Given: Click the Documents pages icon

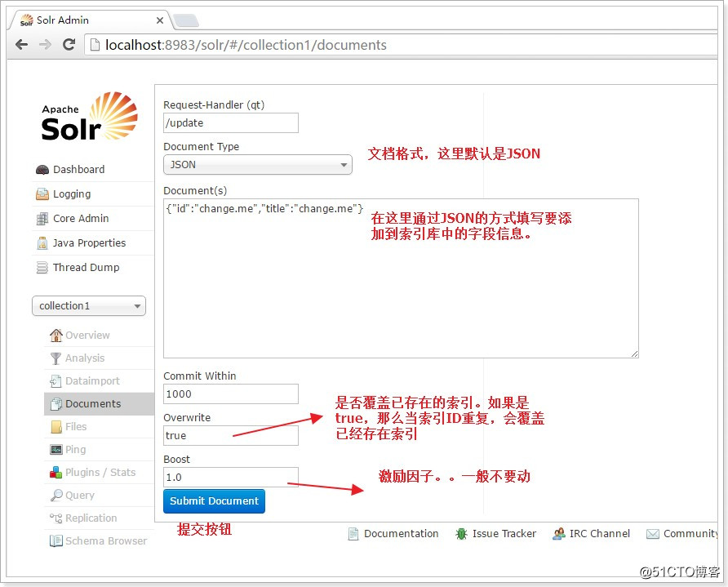Looking at the screenshot, I should (56, 403).
